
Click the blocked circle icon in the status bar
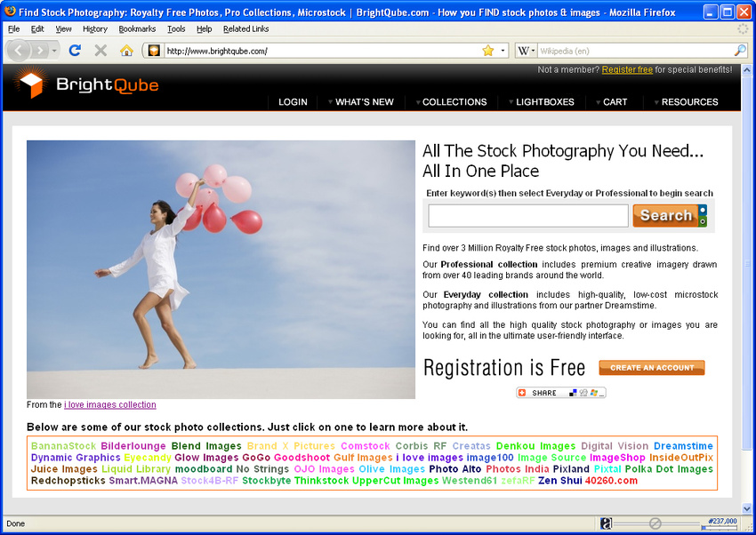pos(655,523)
